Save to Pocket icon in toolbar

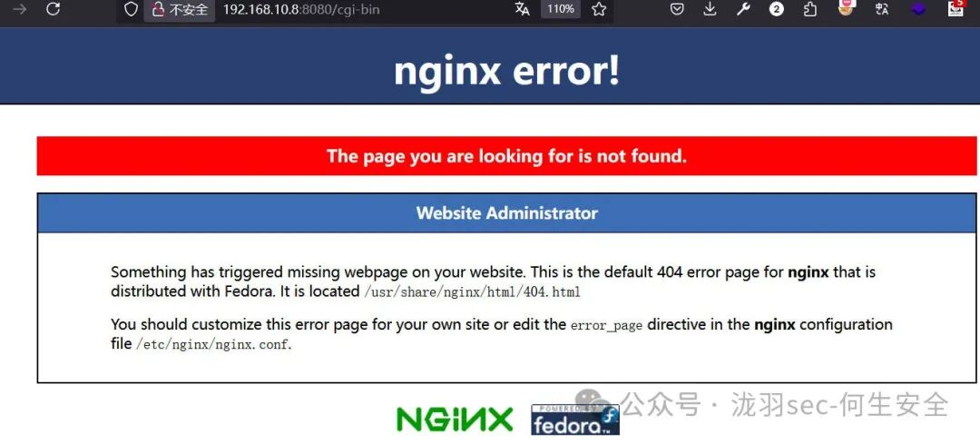click(x=677, y=9)
